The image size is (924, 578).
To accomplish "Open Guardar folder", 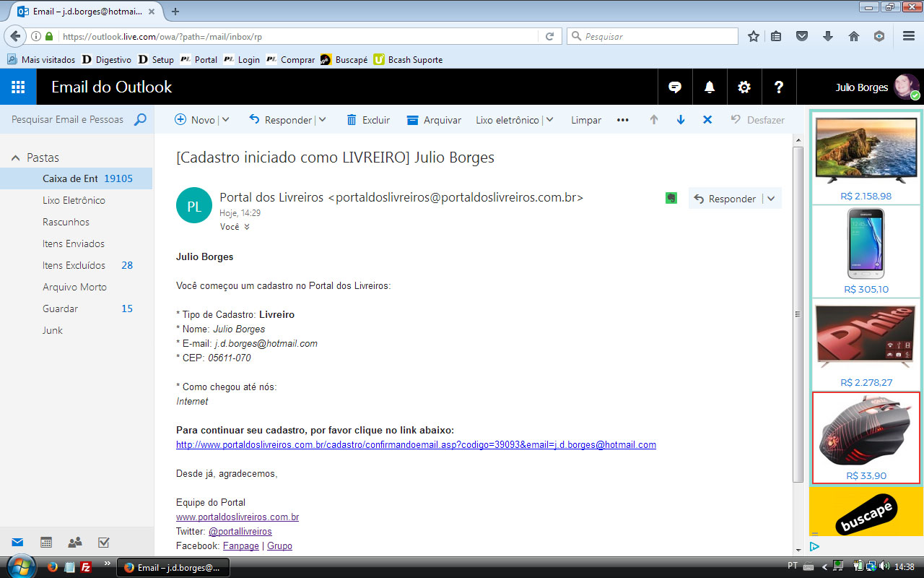I will click(x=76, y=309).
